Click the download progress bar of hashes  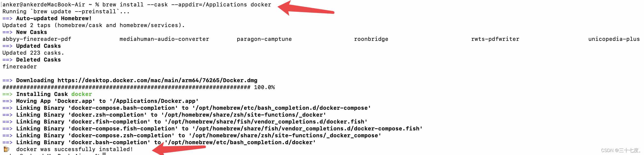(126, 88)
